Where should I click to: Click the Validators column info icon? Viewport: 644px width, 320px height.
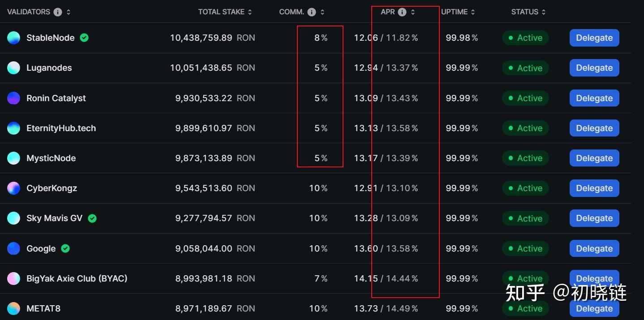[x=58, y=12]
